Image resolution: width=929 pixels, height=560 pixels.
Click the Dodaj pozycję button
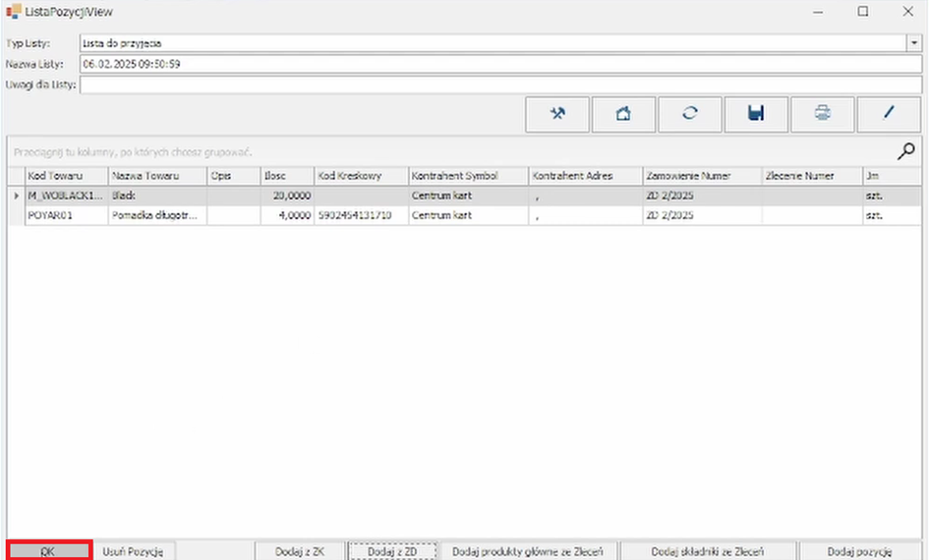[859, 551]
